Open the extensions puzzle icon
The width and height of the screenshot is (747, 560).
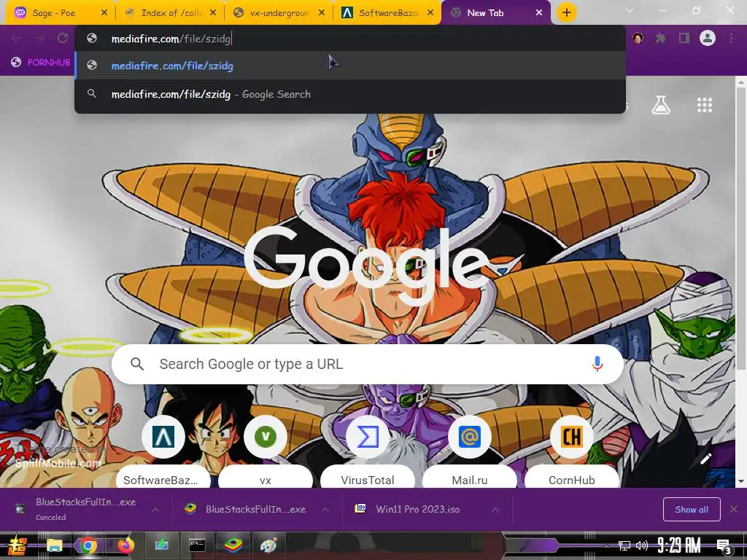(x=661, y=38)
